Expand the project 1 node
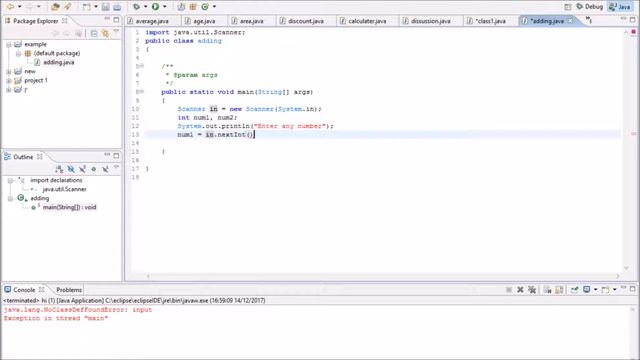 tap(9, 80)
